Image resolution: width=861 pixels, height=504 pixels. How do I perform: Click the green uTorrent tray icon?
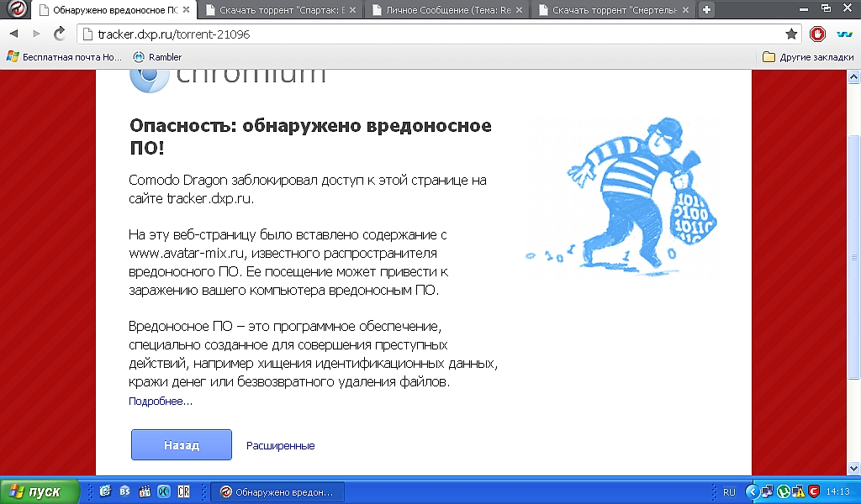pos(784,492)
